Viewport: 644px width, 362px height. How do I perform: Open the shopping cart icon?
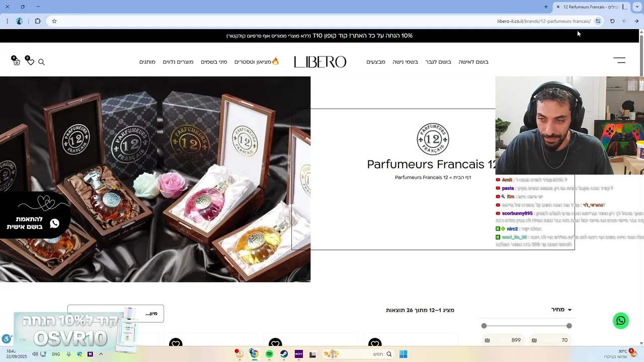tap(16, 61)
